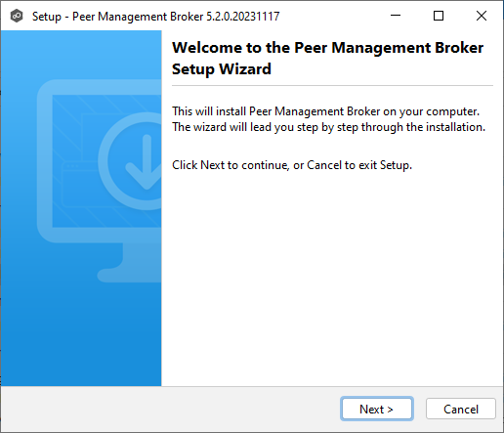Cancel the Peer Management Broker installation
The height and width of the screenshot is (433, 504).
click(461, 409)
